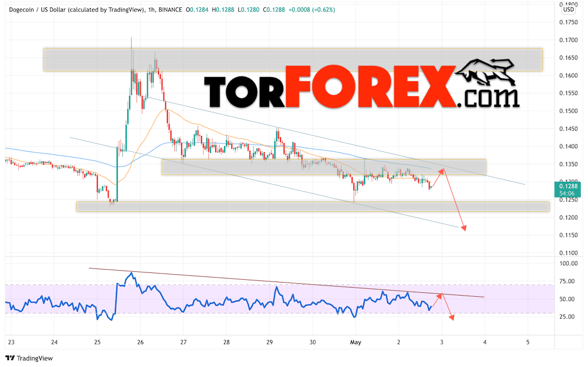This screenshot has height=367, width=588.
Task: Click the middle grey zone near 0.1350
Action: point(324,167)
